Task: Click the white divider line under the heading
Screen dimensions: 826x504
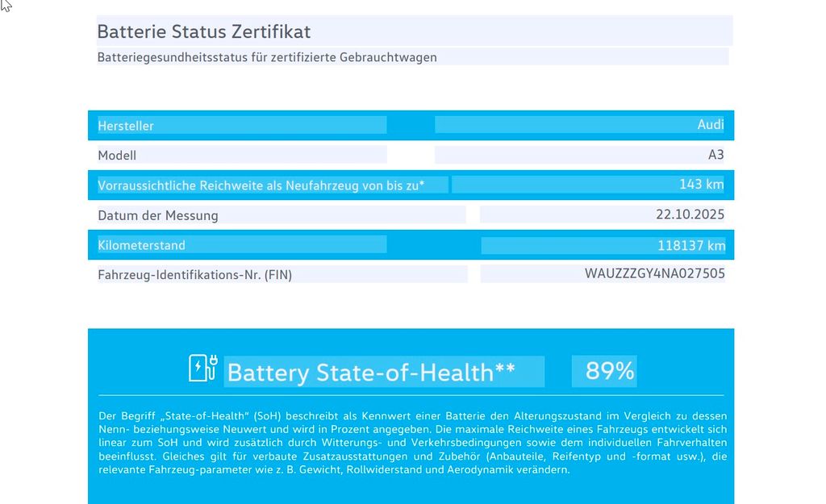Action: coord(411,395)
